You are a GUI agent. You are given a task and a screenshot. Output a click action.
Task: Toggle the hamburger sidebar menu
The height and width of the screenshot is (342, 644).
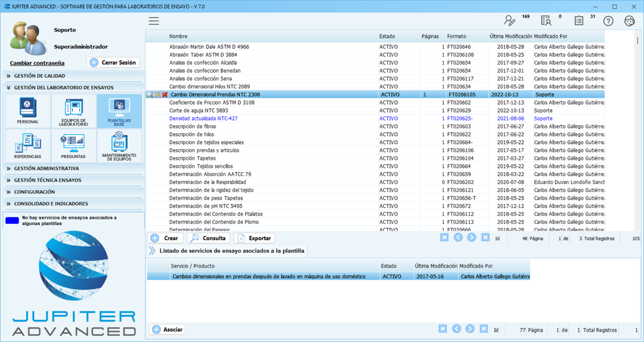pos(154,21)
